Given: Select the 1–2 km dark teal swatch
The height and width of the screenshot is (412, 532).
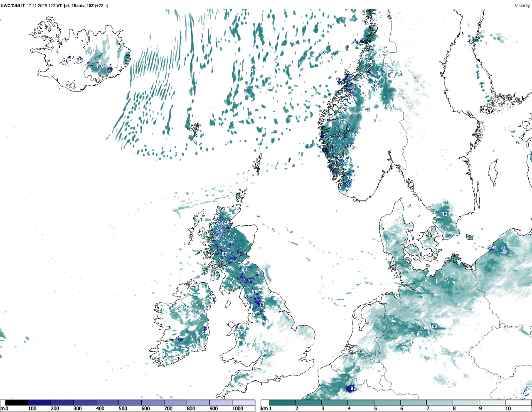Looking at the screenshot, I should pos(282,402).
